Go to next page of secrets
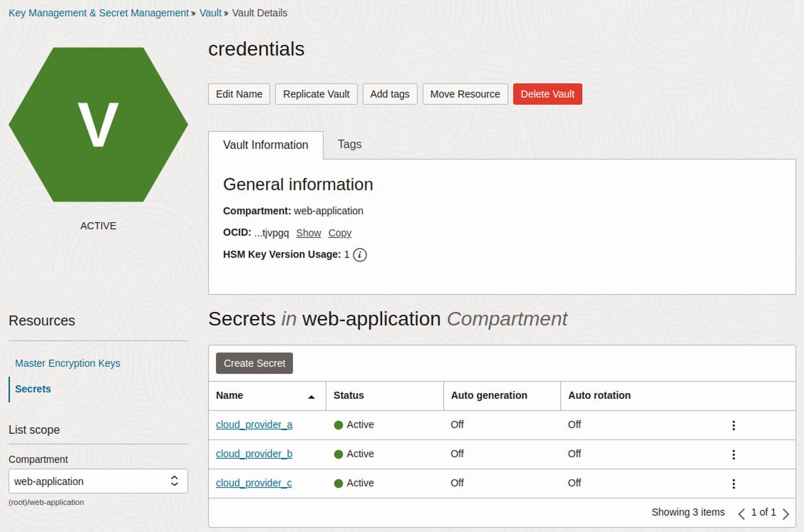 pos(786,513)
